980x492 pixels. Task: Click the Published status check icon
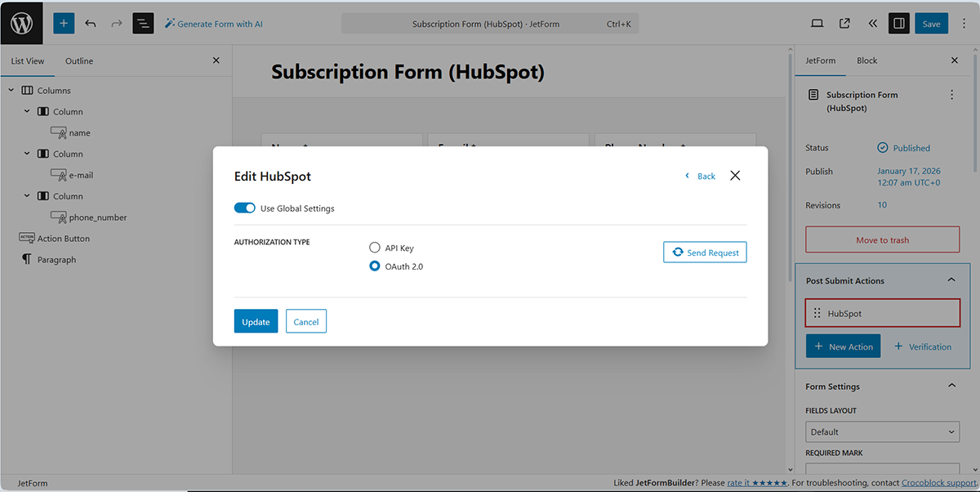pyautogui.click(x=882, y=148)
